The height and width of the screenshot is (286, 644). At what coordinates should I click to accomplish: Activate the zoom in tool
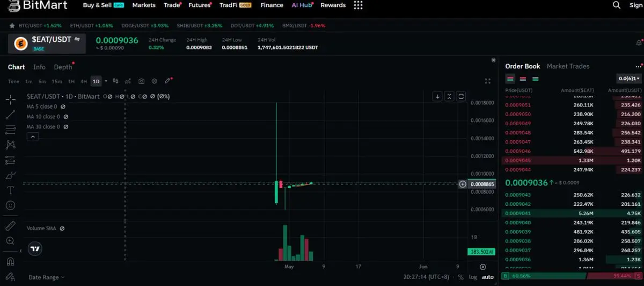tap(10, 241)
